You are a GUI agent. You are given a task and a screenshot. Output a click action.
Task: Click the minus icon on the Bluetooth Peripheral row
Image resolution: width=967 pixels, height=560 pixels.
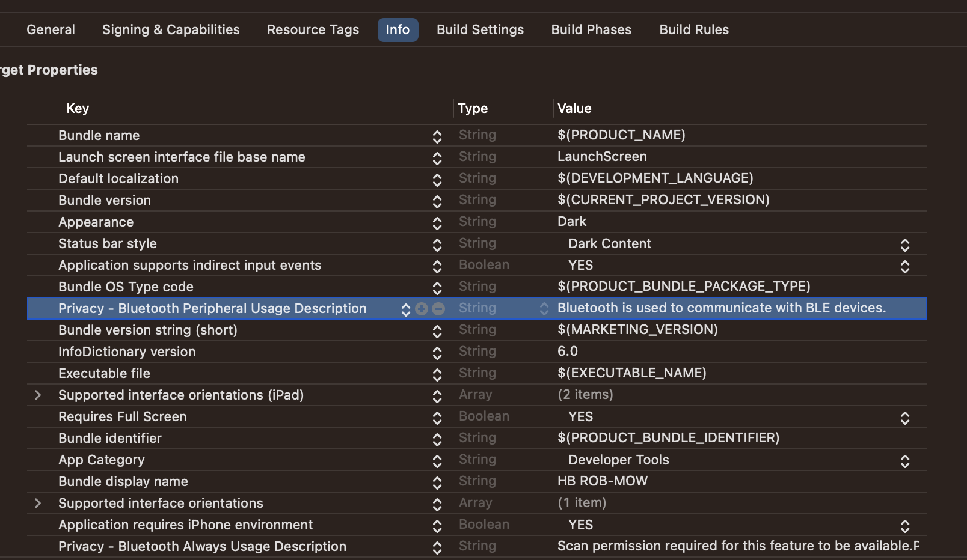(x=438, y=309)
